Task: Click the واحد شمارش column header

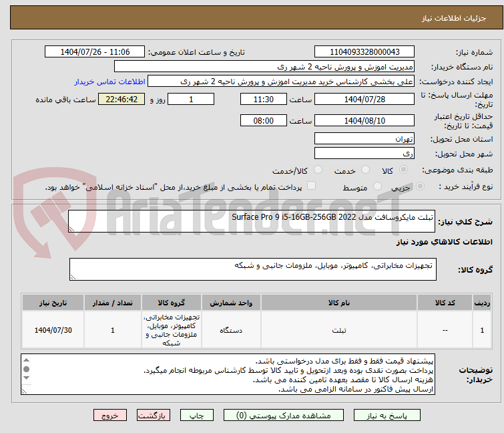Action: pyautogui.click(x=231, y=303)
